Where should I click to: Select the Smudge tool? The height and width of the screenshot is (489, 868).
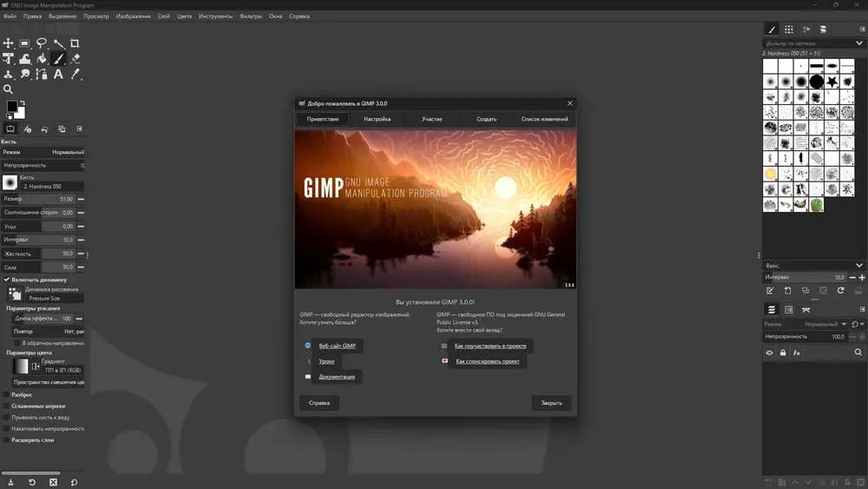tap(25, 74)
